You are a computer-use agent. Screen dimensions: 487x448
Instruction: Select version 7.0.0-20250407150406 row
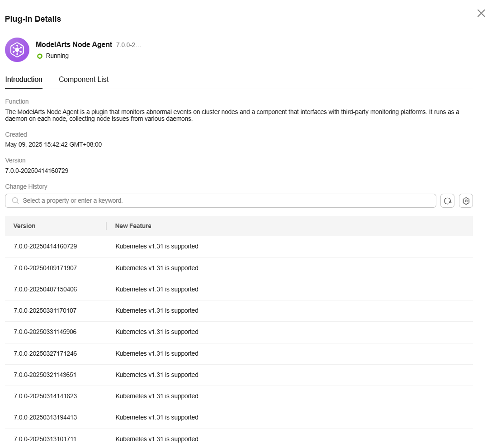click(x=239, y=290)
